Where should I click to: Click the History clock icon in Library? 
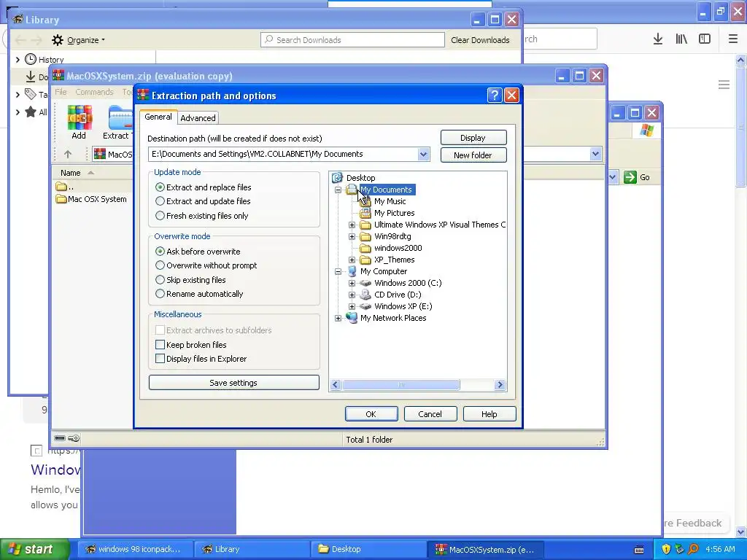31,59
